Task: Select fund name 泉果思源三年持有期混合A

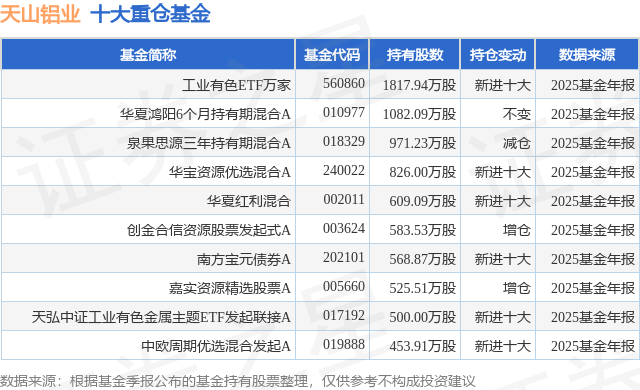Action: [209, 143]
